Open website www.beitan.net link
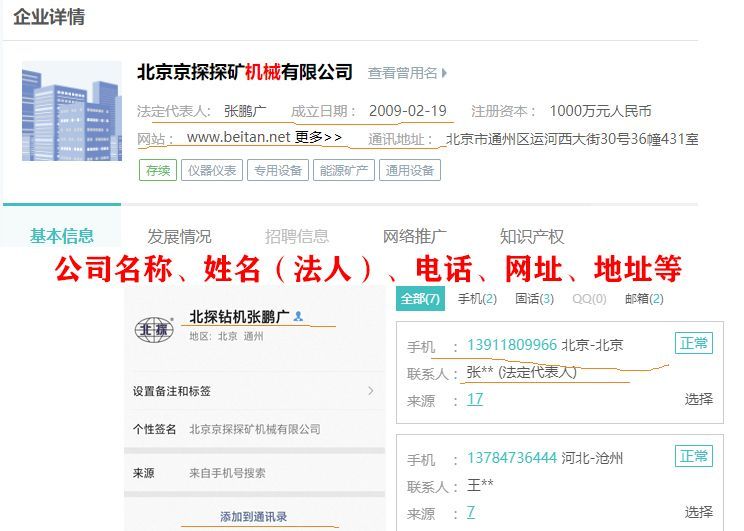 pos(238,137)
